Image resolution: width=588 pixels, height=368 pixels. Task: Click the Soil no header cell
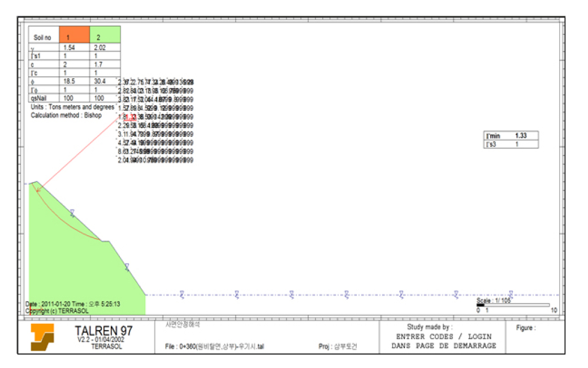coord(43,38)
